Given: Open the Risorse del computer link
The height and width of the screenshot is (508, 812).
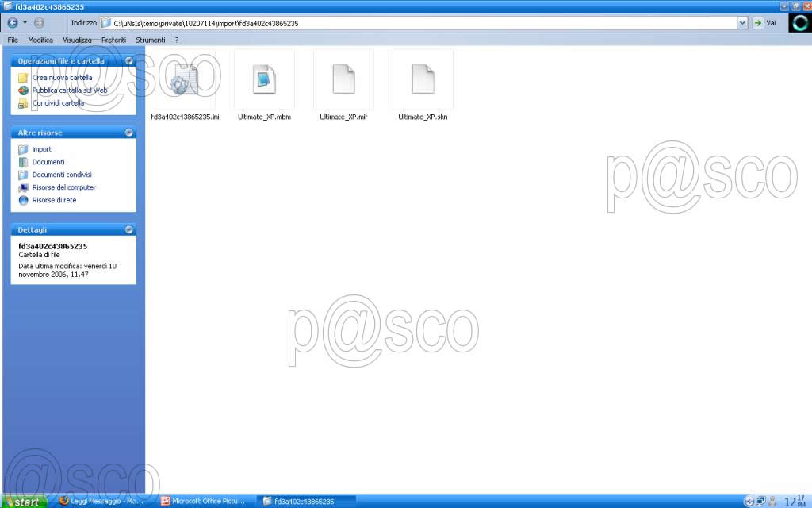Looking at the screenshot, I should tap(63, 187).
